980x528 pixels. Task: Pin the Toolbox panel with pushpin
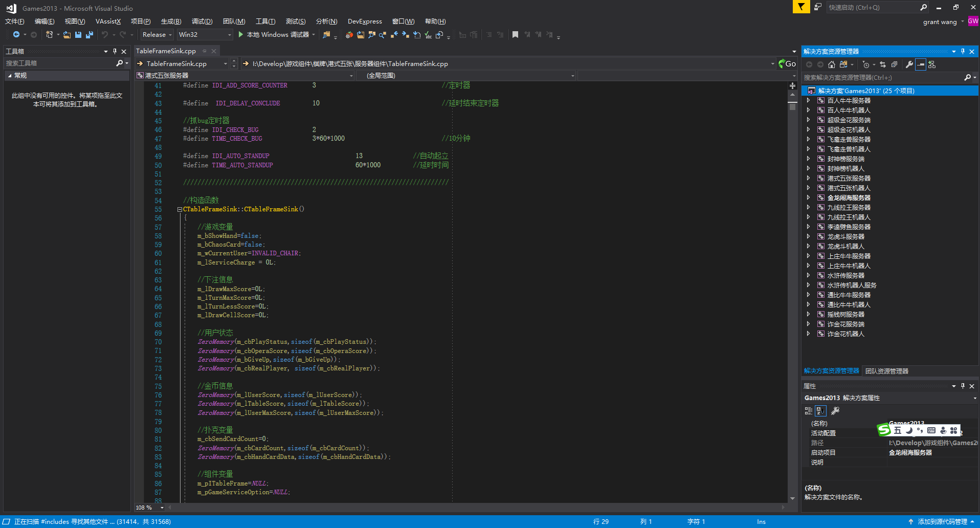(x=115, y=51)
